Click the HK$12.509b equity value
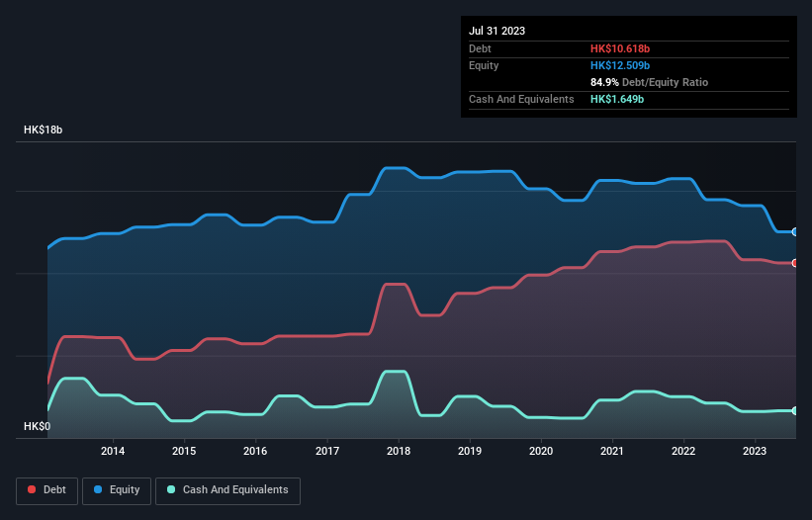 (x=620, y=65)
